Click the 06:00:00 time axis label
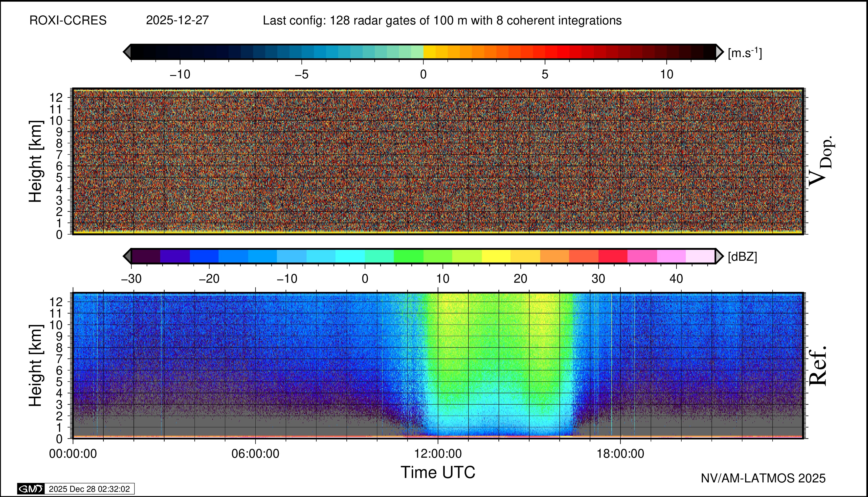Viewport: 868px width, 497px height. [x=255, y=454]
